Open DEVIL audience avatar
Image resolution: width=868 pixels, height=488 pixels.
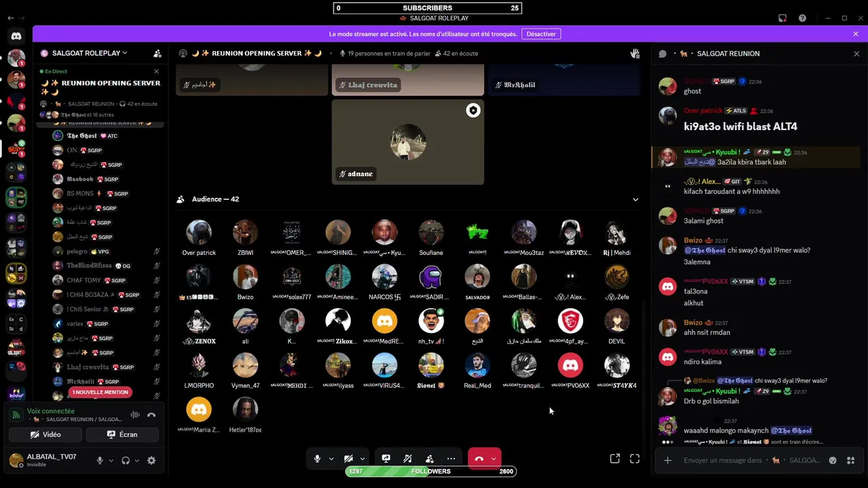pos(616,321)
